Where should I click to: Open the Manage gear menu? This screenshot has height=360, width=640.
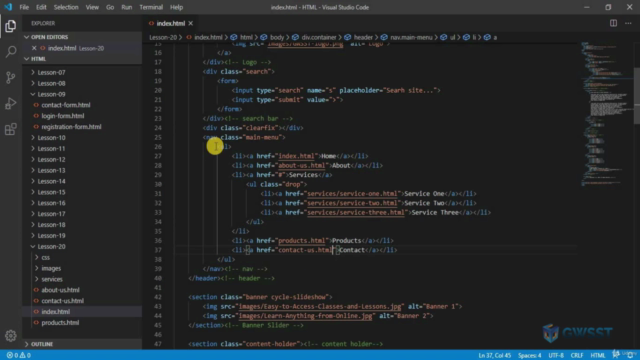point(11,336)
